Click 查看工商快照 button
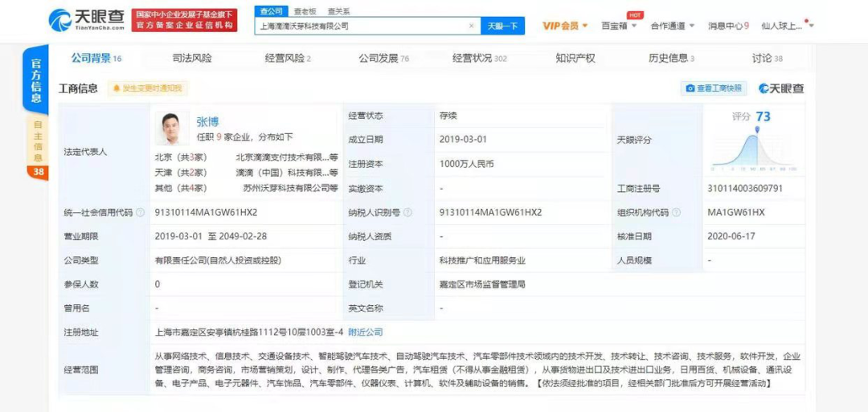The height and width of the screenshot is (412, 868). [714, 88]
